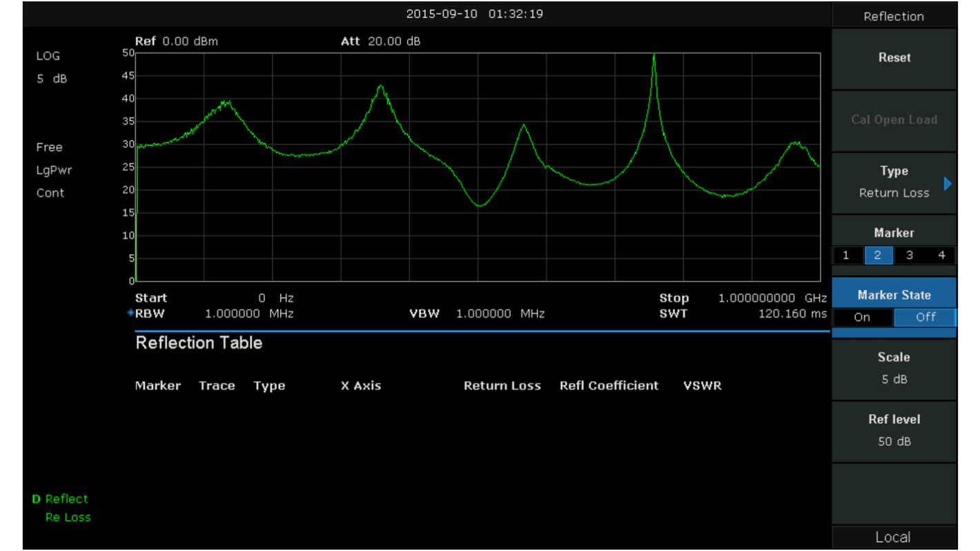Click the 25 y-axis label
This screenshot has width=980, height=551.
pyautogui.click(x=128, y=167)
